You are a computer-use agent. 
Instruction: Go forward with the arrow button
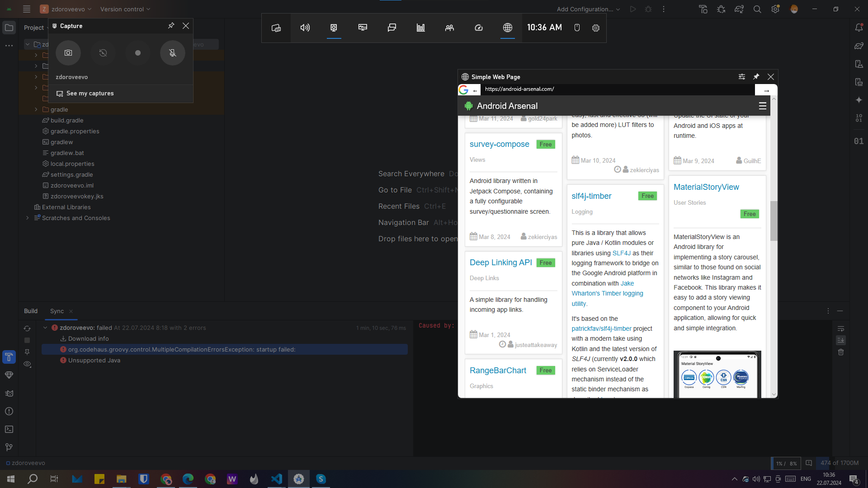coord(766,90)
